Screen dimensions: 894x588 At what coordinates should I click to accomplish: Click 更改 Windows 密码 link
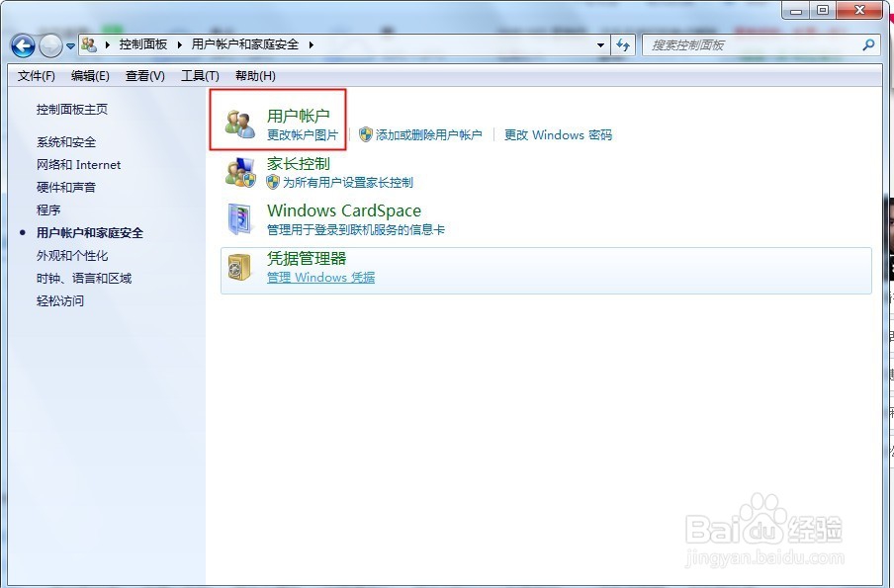coord(558,135)
